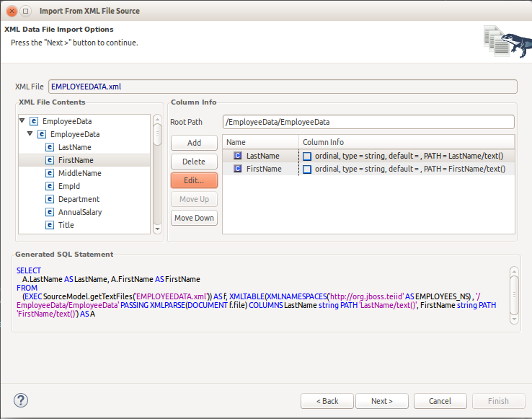The width and height of the screenshot is (532, 419).
Task: Click the Root Path text field
Action: point(368,122)
